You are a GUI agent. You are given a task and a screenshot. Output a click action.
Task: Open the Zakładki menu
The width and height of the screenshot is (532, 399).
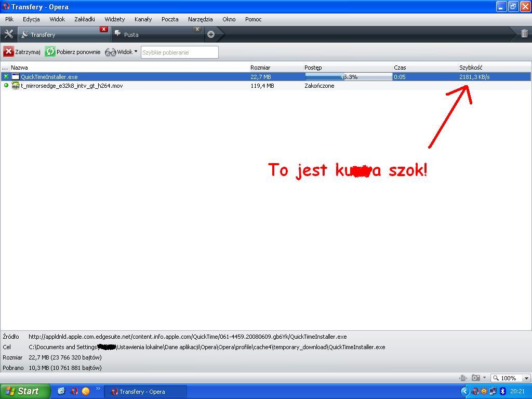[x=84, y=19]
